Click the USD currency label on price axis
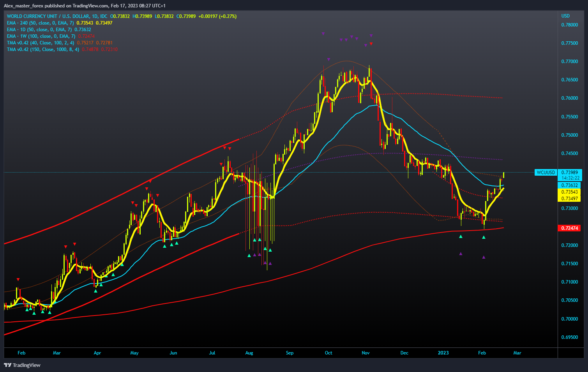Image resolution: width=588 pixels, height=372 pixels. [x=565, y=16]
